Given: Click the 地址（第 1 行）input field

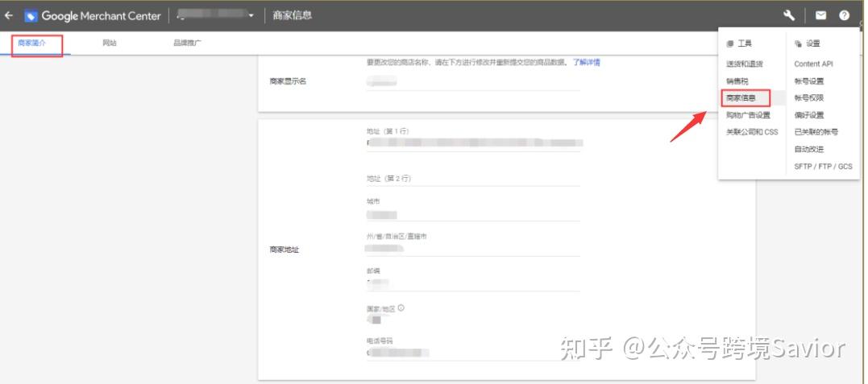Looking at the screenshot, I should click(473, 143).
